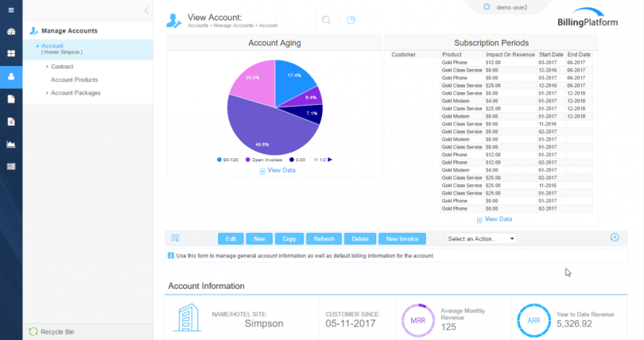This screenshot has width=644, height=340.
Task: Click the magnifier search icon beside View Account
Action: 326,21
